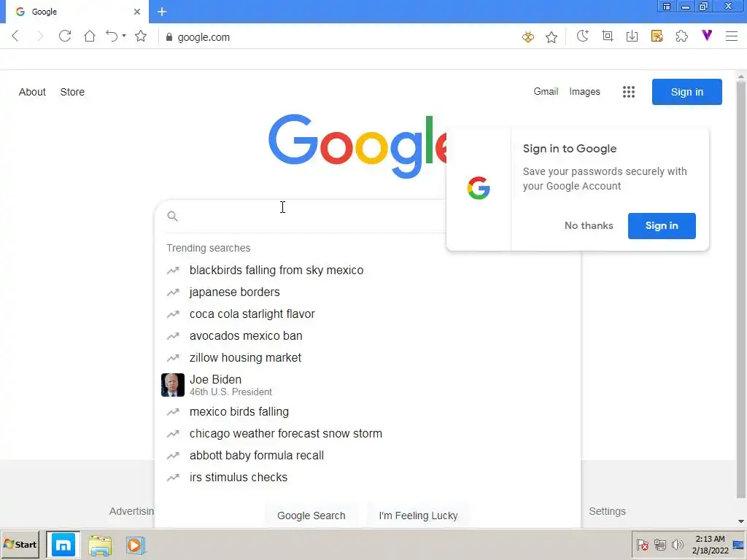747x560 pixels.
Task: Select the Google browser tab
Action: [76, 12]
